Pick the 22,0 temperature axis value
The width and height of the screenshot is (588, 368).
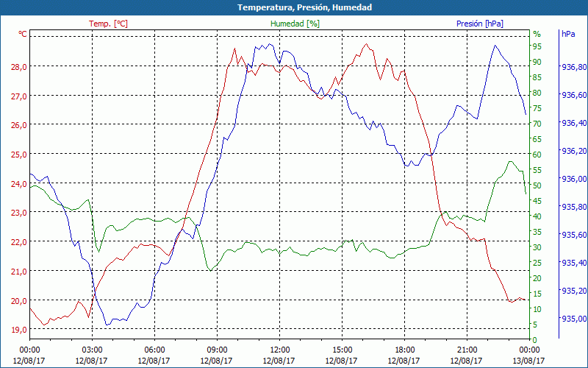point(19,242)
